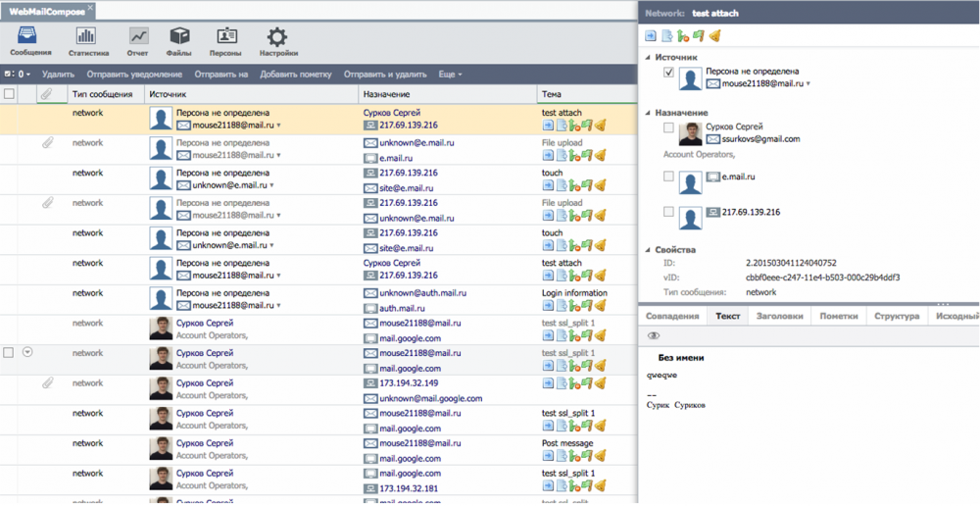
Task: Check box beside 217.69.139.216 in detail panel
Action: [668, 212]
